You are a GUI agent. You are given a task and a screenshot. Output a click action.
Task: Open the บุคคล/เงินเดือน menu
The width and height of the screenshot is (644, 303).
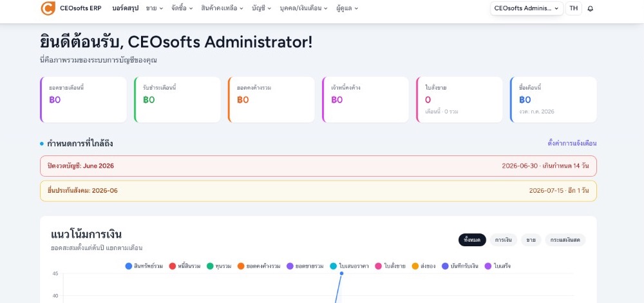[x=303, y=8]
